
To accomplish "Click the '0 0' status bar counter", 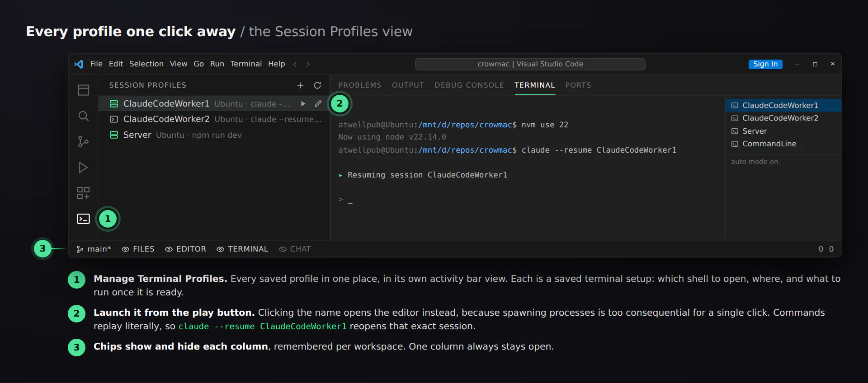I will pos(826,249).
